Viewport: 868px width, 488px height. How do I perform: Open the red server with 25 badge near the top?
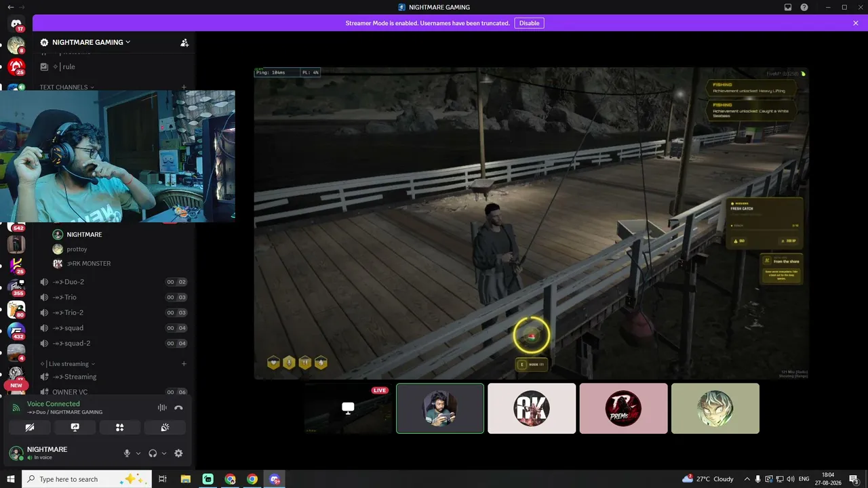point(16,67)
